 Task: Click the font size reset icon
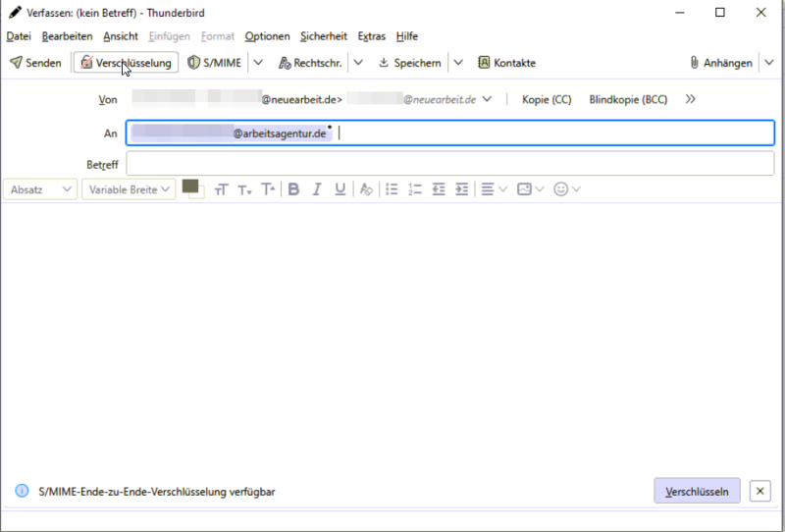(x=221, y=189)
